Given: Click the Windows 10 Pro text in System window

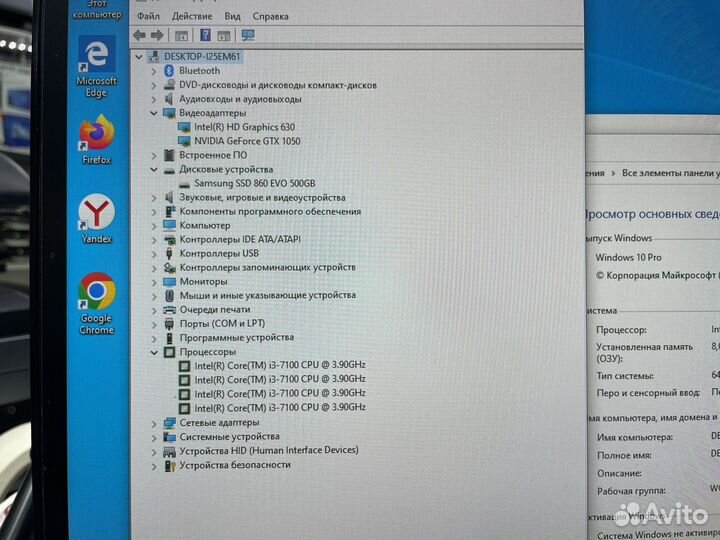Looking at the screenshot, I should click(x=628, y=258).
